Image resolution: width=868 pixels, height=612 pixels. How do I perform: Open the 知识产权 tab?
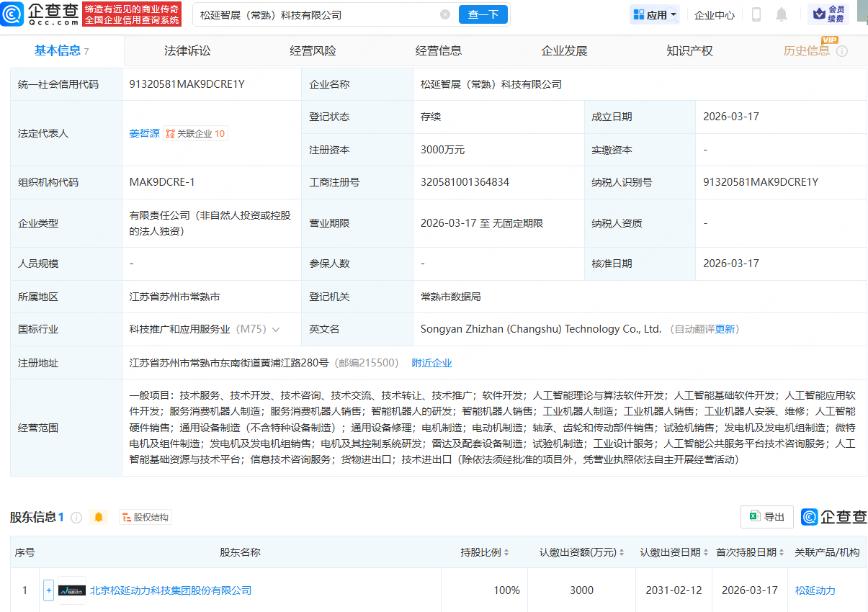pyautogui.click(x=689, y=50)
